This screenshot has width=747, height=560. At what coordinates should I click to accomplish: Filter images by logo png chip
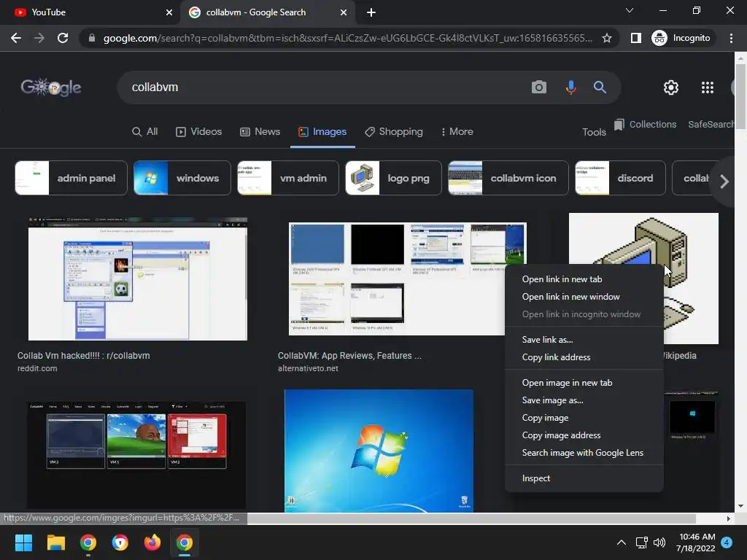[x=393, y=178]
